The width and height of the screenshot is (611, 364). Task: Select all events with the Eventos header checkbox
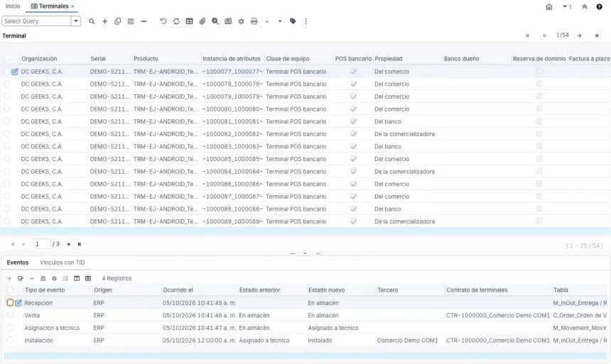(x=10, y=289)
